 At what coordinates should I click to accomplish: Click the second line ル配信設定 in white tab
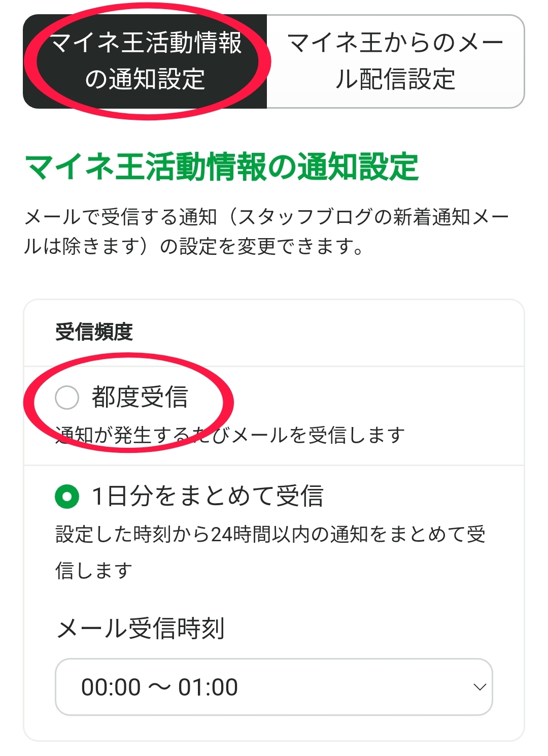pos(395,80)
